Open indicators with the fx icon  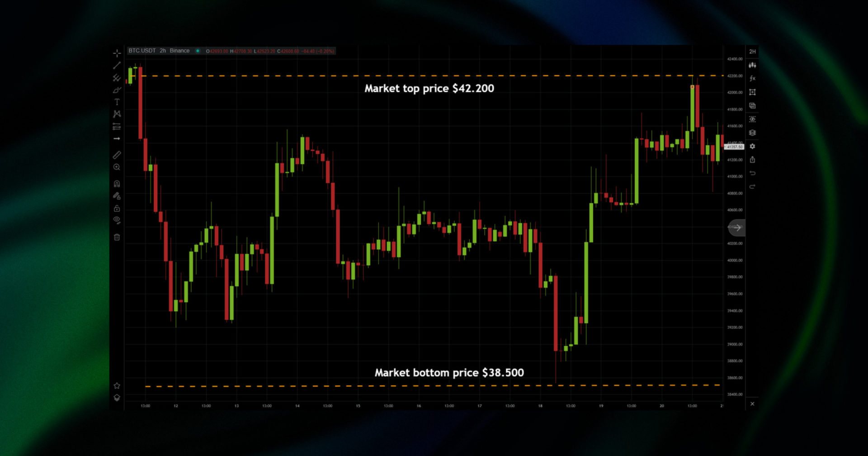(x=752, y=79)
